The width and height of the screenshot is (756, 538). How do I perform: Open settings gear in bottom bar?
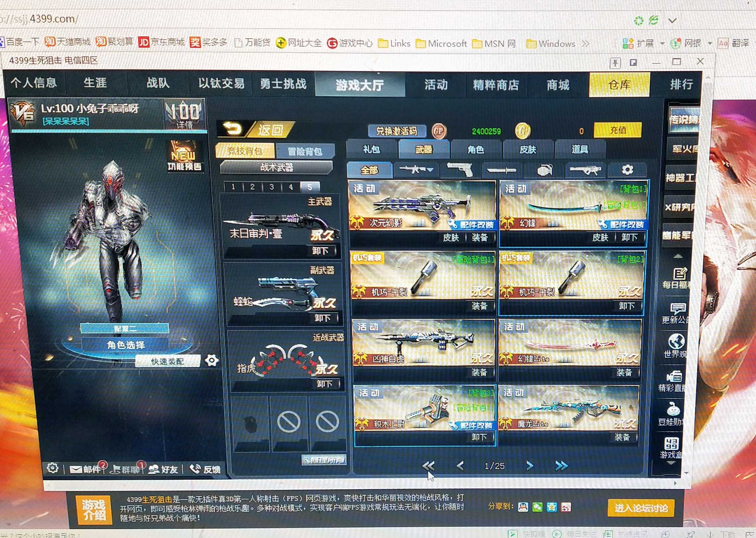pyautogui.click(x=52, y=468)
